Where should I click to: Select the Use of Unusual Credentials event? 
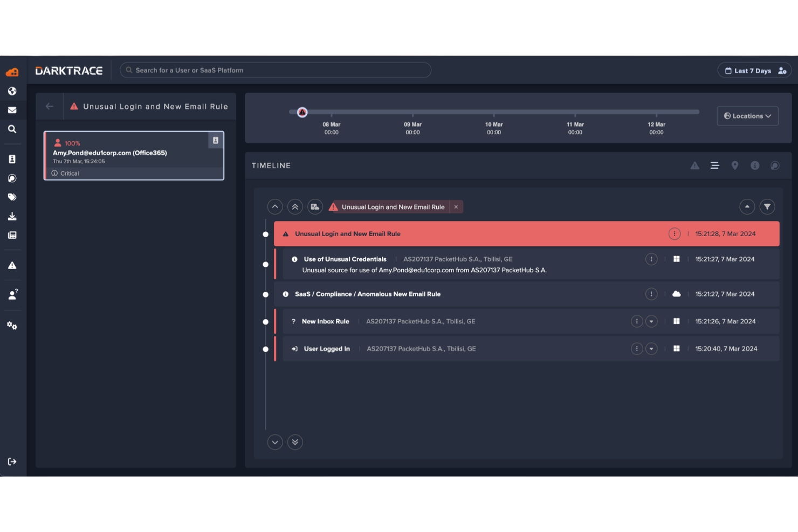[531, 264]
